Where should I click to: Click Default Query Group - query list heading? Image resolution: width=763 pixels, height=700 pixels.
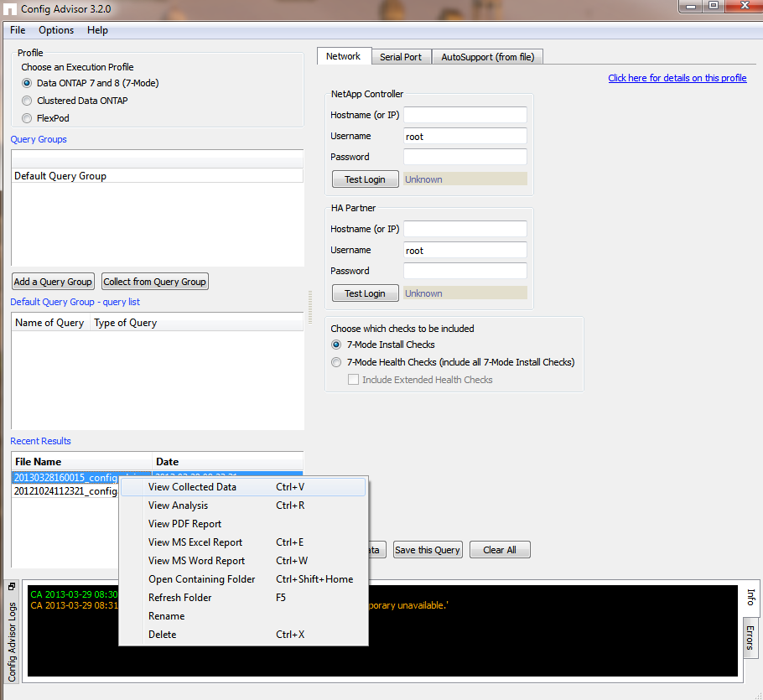75,302
